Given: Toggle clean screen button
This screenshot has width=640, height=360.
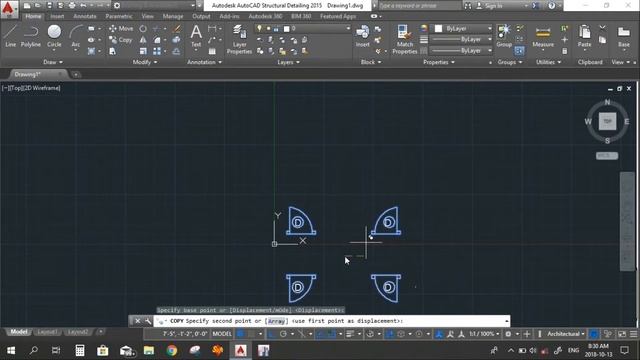Looking at the screenshot, I should [622, 334].
